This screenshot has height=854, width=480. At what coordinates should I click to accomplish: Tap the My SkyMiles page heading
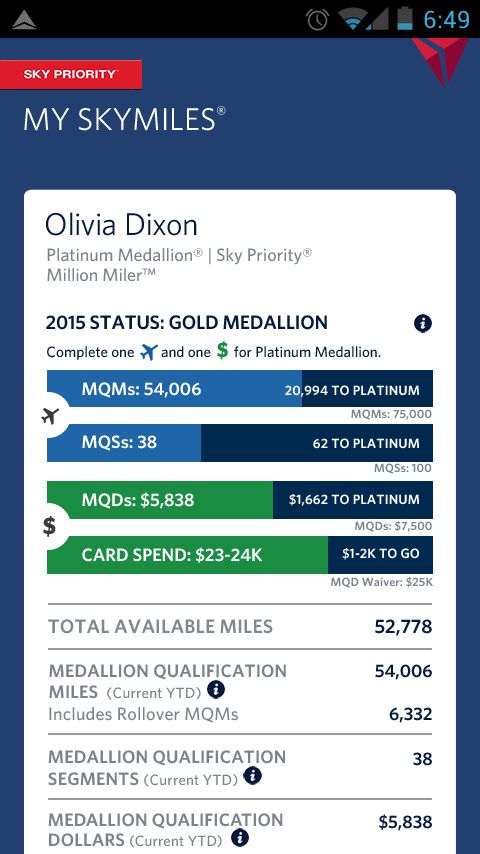(124, 119)
